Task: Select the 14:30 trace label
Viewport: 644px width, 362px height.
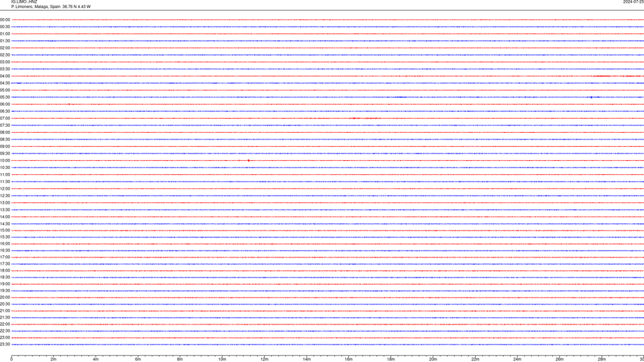Action: pyautogui.click(x=5, y=224)
